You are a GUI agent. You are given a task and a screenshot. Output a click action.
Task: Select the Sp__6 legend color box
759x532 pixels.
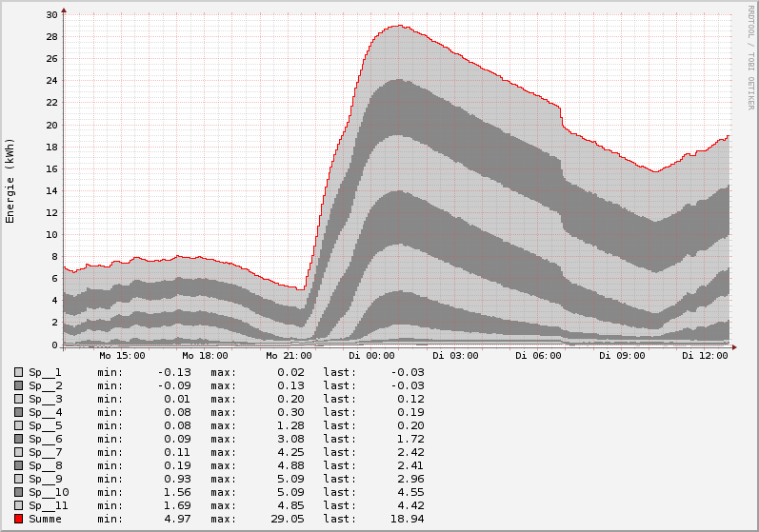19,439
